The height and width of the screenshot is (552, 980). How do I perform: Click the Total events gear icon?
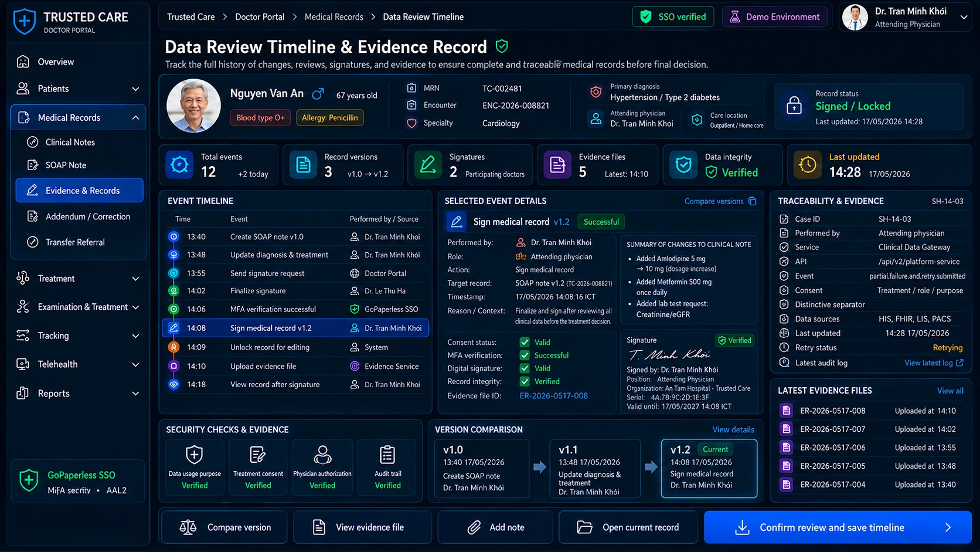179,165
